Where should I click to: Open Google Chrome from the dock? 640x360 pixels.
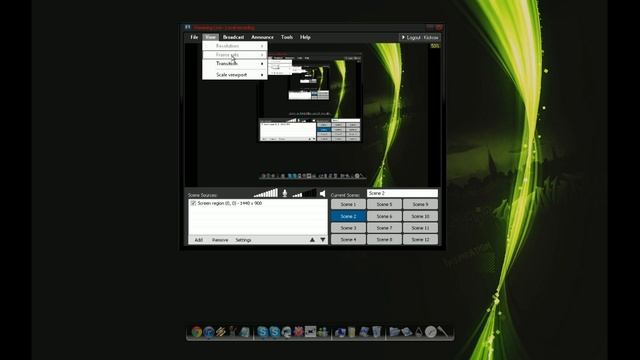[x=197, y=332]
